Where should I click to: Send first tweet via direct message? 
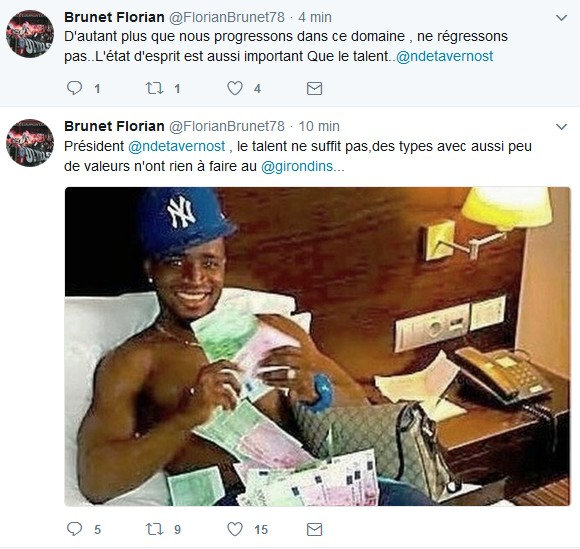314,88
